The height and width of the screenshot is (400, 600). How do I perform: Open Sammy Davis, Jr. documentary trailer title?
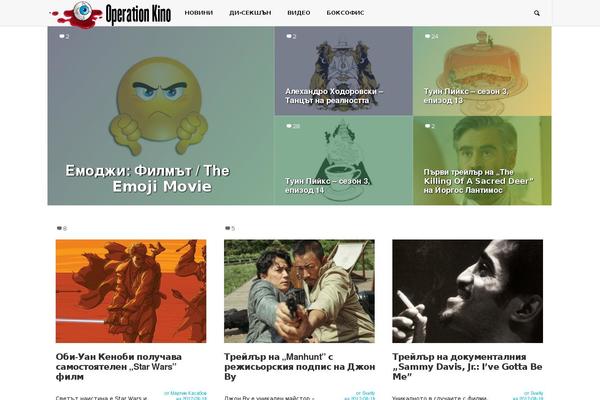467,367
